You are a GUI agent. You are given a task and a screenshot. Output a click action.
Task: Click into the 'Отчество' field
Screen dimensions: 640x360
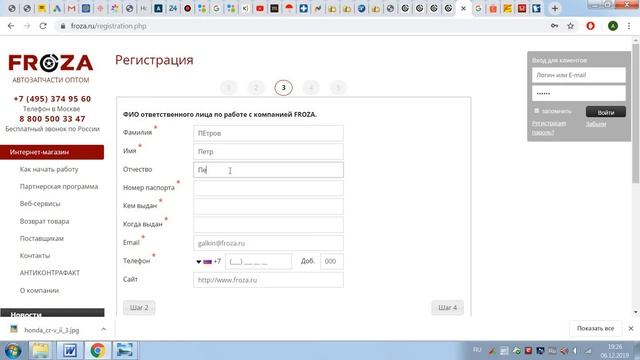268,170
